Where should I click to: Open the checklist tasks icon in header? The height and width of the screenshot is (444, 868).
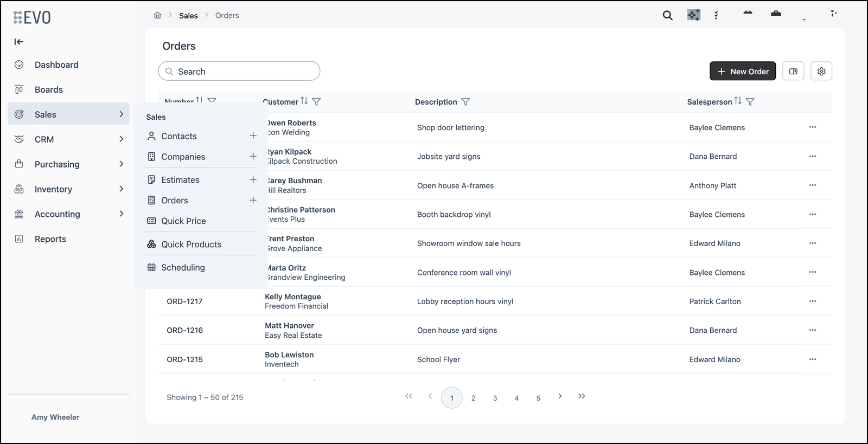(x=716, y=15)
